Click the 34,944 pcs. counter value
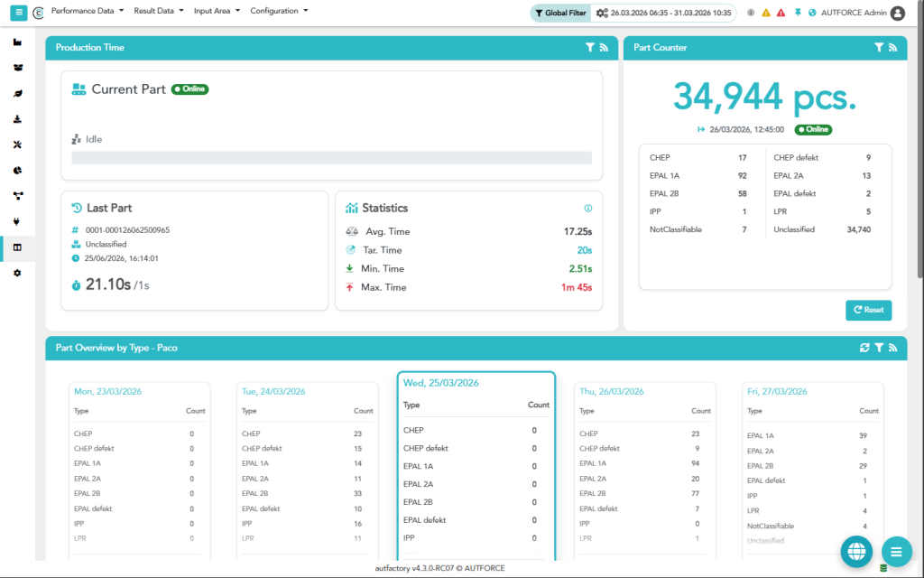The height and width of the screenshot is (578, 924). tap(765, 96)
